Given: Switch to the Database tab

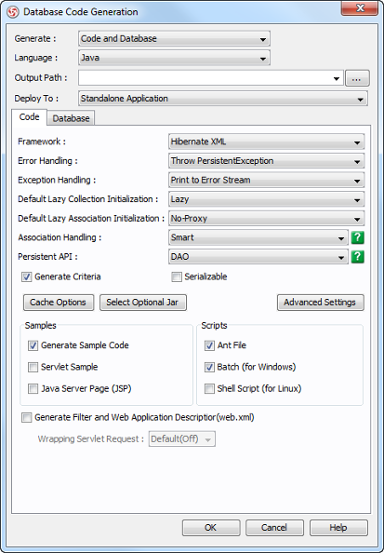Looking at the screenshot, I should [71, 118].
